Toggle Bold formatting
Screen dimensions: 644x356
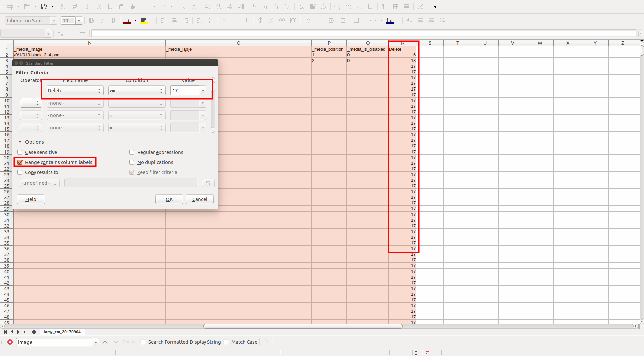pos(91,21)
